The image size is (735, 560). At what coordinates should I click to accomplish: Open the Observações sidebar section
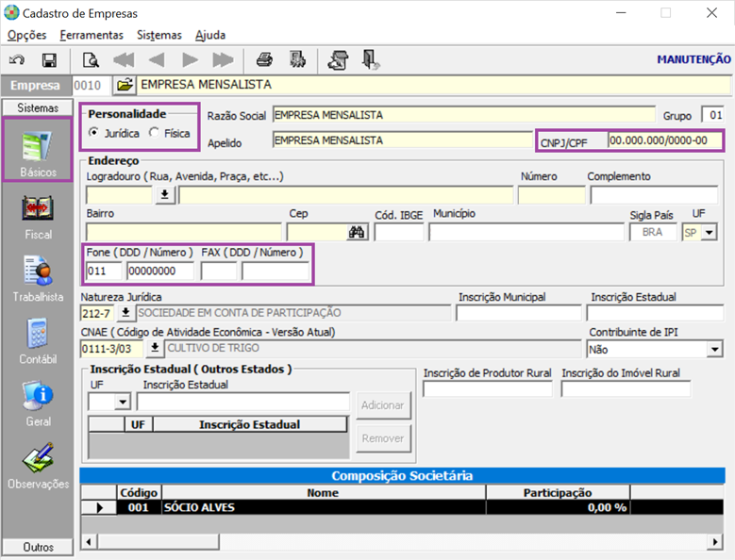pos(38,467)
